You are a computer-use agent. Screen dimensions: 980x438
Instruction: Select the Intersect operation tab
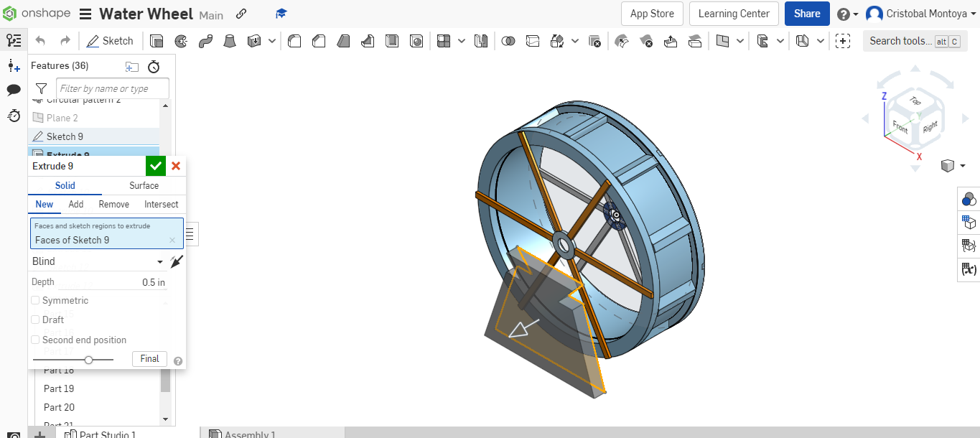point(162,204)
